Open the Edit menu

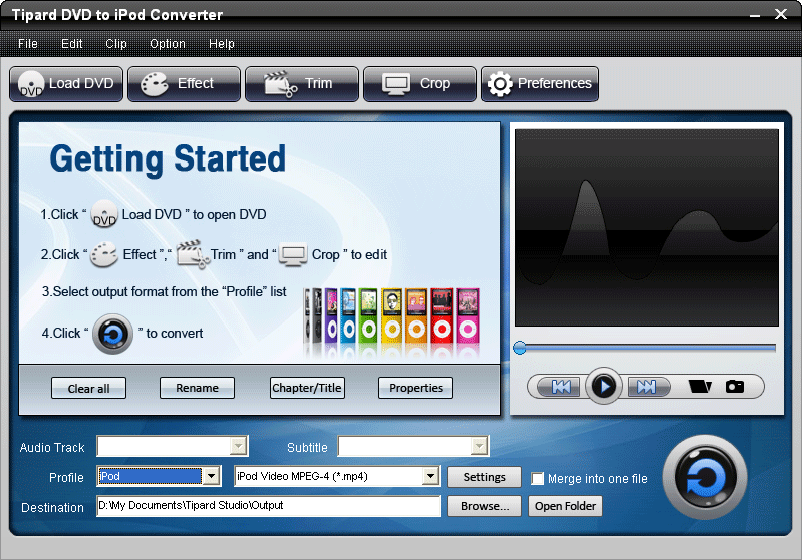coord(72,44)
